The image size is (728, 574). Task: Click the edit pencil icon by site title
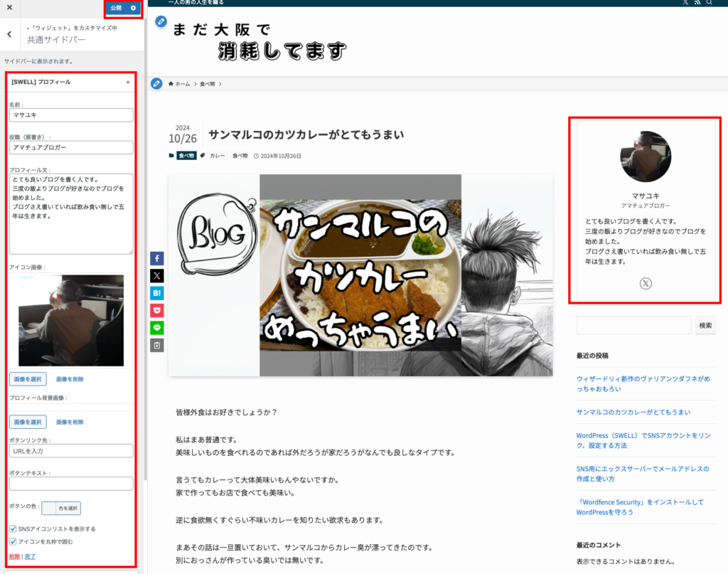click(161, 21)
